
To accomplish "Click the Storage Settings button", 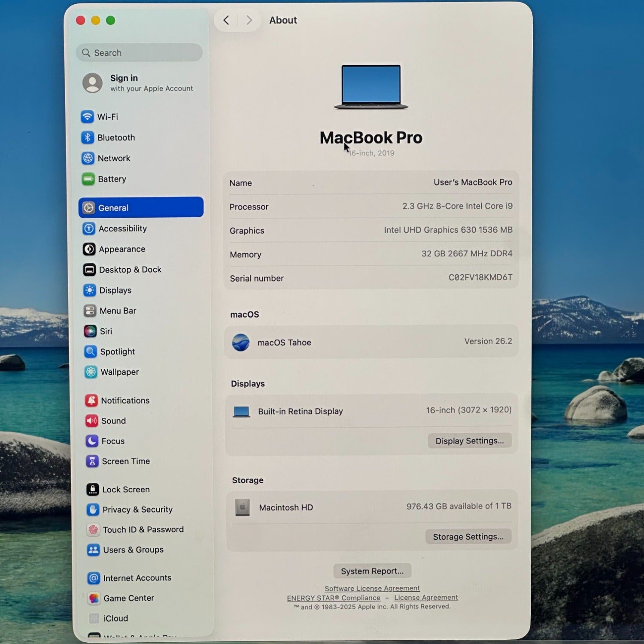I will point(468,537).
